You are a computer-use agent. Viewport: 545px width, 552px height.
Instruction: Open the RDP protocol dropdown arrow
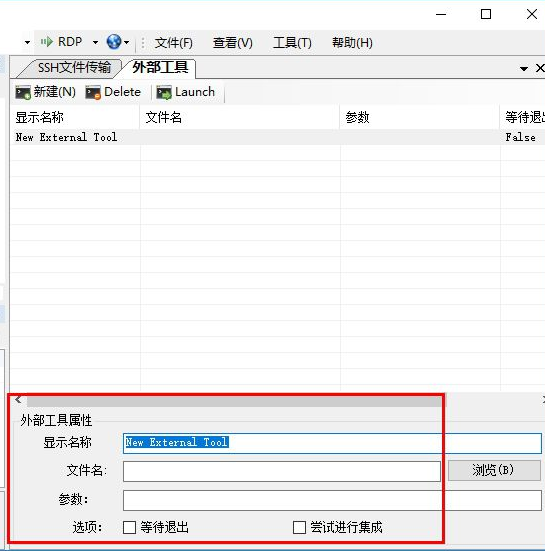coord(95,43)
